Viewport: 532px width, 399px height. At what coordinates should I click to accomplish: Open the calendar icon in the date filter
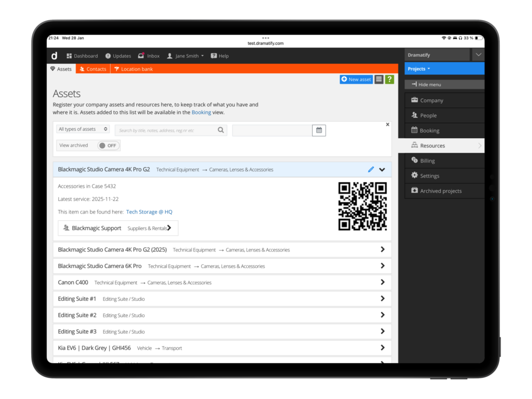318,130
